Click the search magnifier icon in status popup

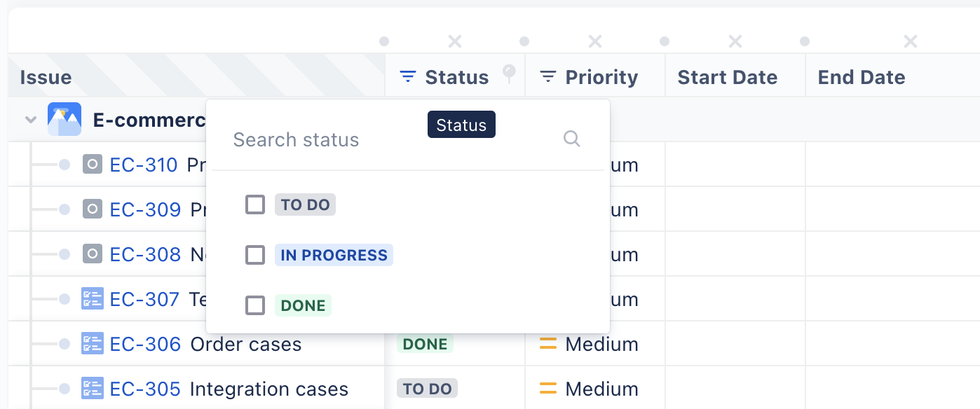coord(572,139)
